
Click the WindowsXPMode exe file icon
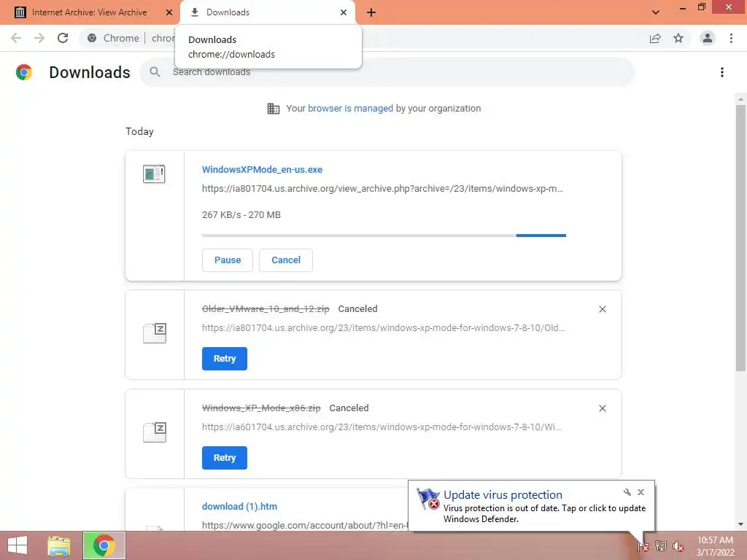pyautogui.click(x=154, y=174)
